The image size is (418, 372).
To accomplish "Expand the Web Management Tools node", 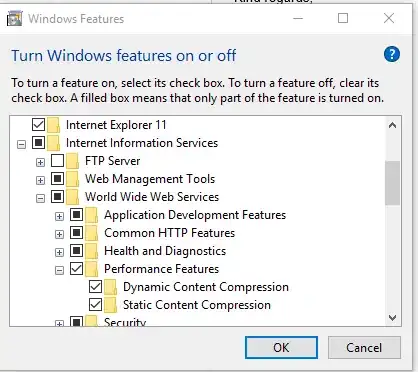I will (40, 180).
